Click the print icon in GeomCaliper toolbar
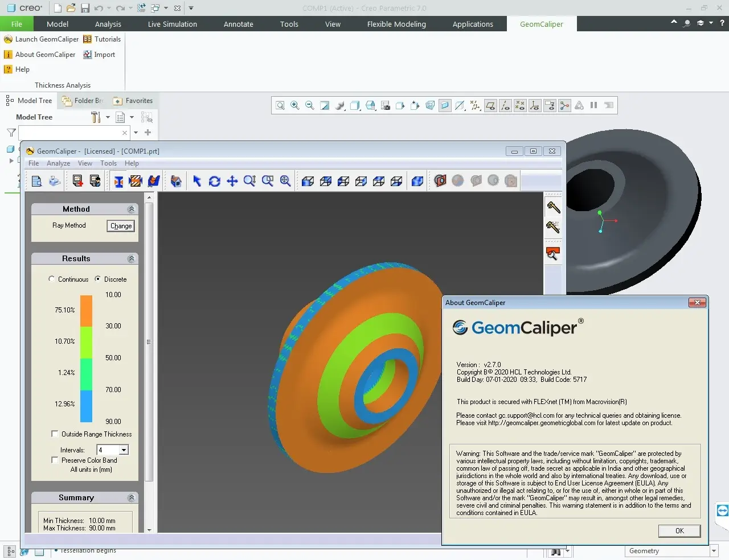Image resolution: width=729 pixels, height=560 pixels. [55, 181]
